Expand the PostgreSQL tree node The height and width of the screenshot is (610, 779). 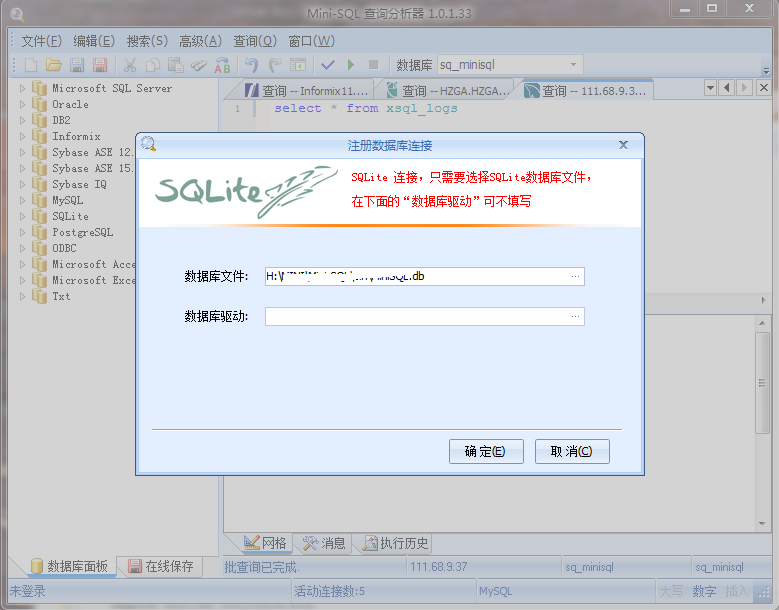(22, 232)
